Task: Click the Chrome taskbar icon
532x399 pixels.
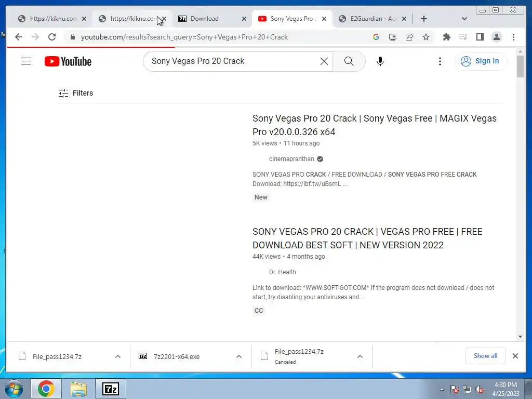Action: [x=46, y=389]
